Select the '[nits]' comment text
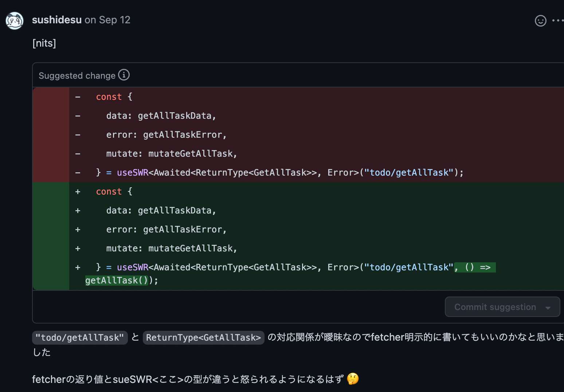The height and width of the screenshot is (392, 564). [x=44, y=43]
